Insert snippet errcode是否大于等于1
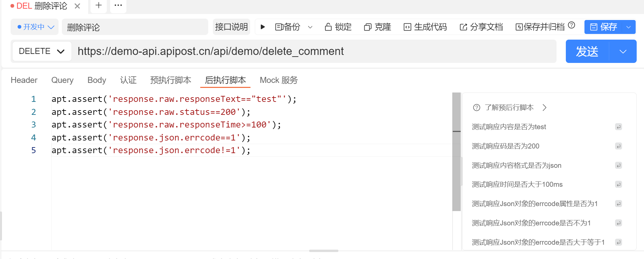644x259 pixels. (538, 242)
